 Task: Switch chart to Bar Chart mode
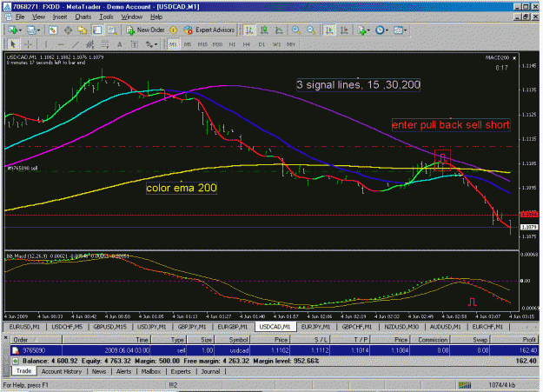(x=249, y=30)
